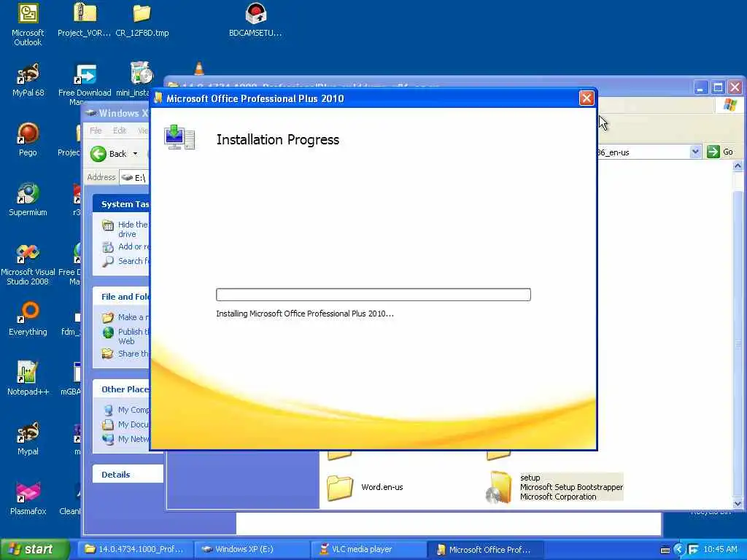Open My Network Places link
This screenshot has height=560, width=747.
[x=133, y=439]
